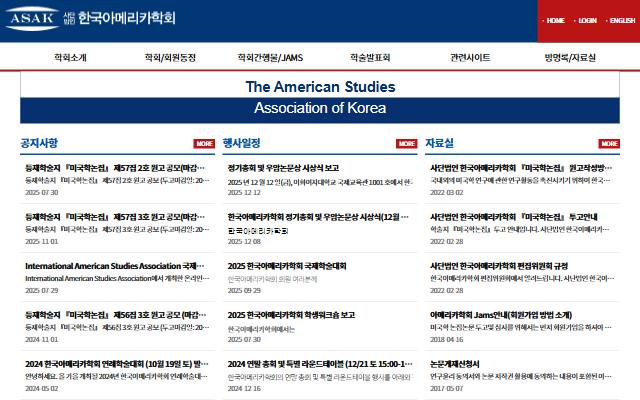Screen dimensions: 640x400
Task: Click date 2022 03 02 in 자료실
Action: point(447,193)
